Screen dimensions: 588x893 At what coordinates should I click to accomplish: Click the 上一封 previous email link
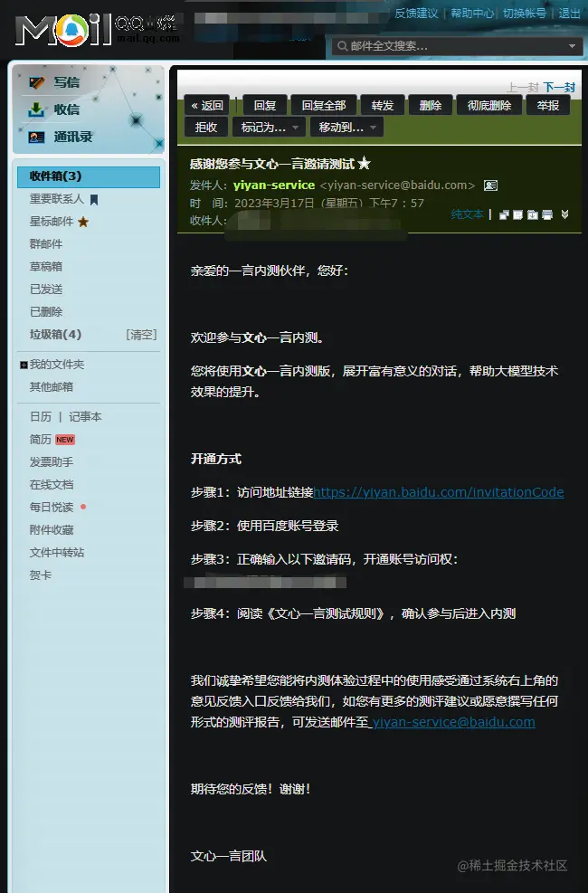(522, 87)
